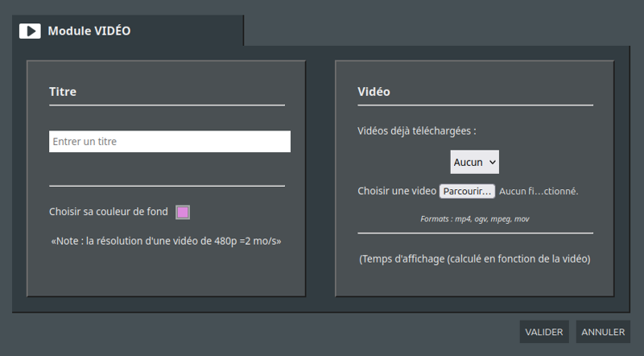Screen dimensions: 644x356
Task: Open the pink background color swatch
Action: click(183, 212)
